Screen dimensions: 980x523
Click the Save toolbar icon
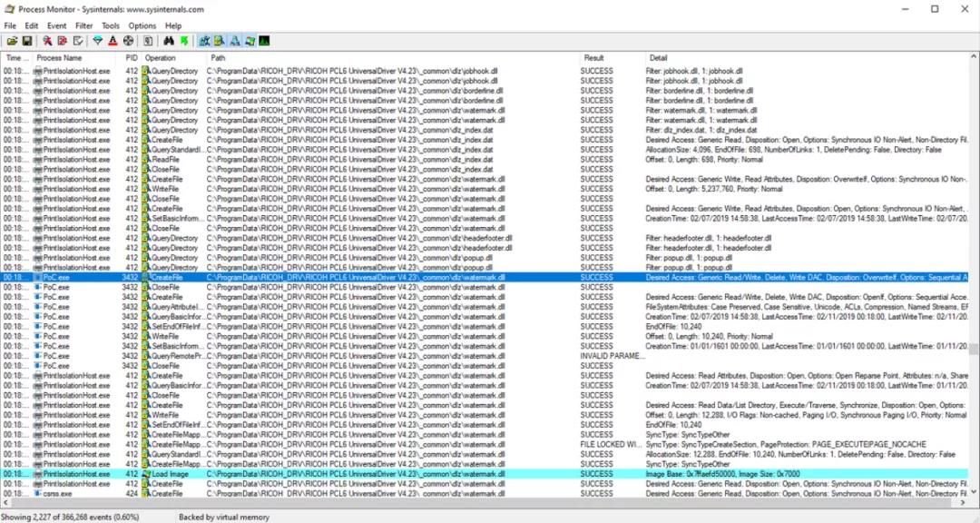[27, 41]
